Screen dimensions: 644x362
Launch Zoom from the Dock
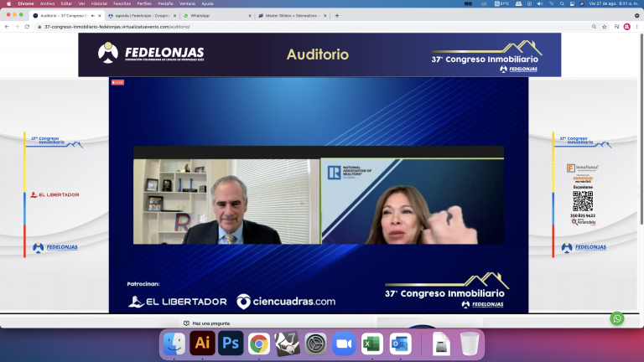tap(344, 344)
